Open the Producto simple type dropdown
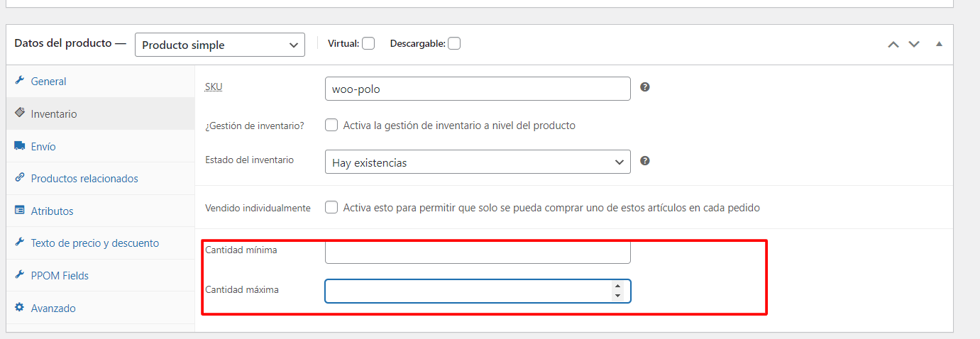 [x=220, y=45]
